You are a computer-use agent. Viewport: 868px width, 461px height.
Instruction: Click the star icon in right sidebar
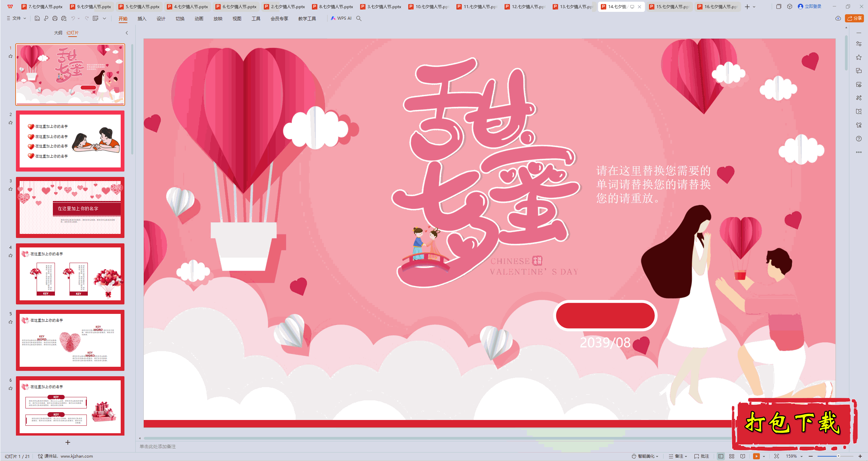click(x=859, y=57)
